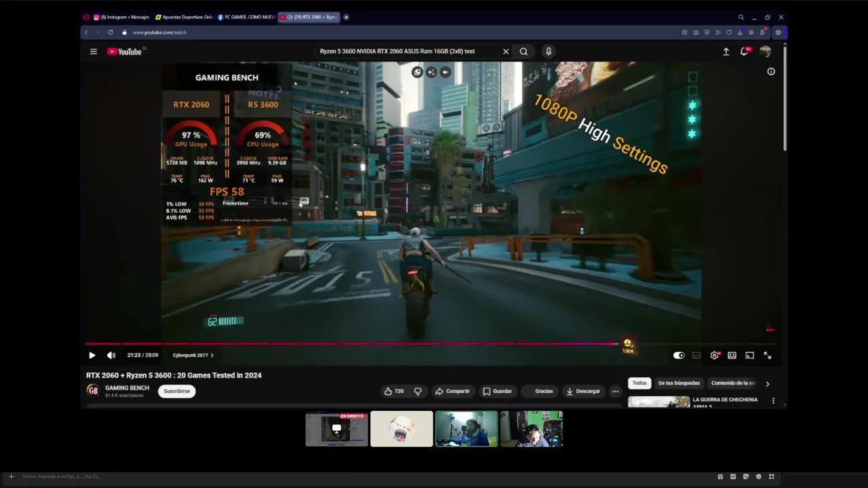Play the paused video
The image size is (868, 488).
pyautogui.click(x=92, y=355)
